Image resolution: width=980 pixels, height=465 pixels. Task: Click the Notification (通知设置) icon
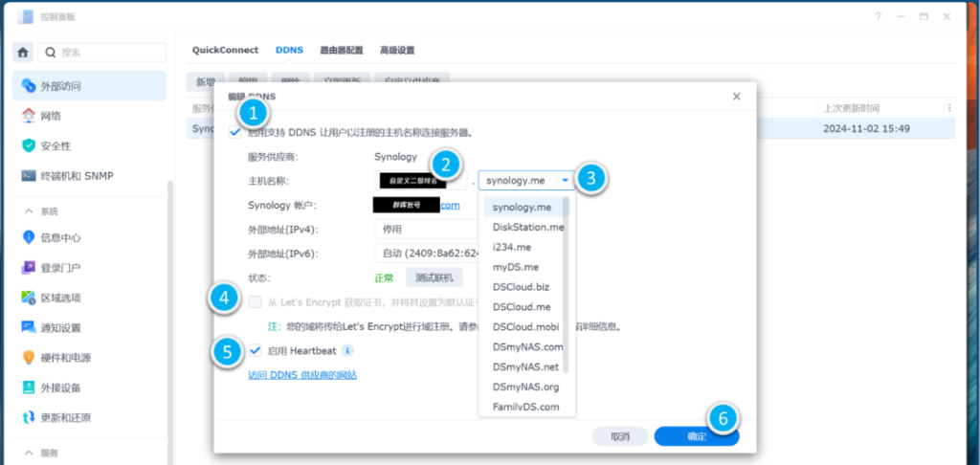(x=28, y=327)
